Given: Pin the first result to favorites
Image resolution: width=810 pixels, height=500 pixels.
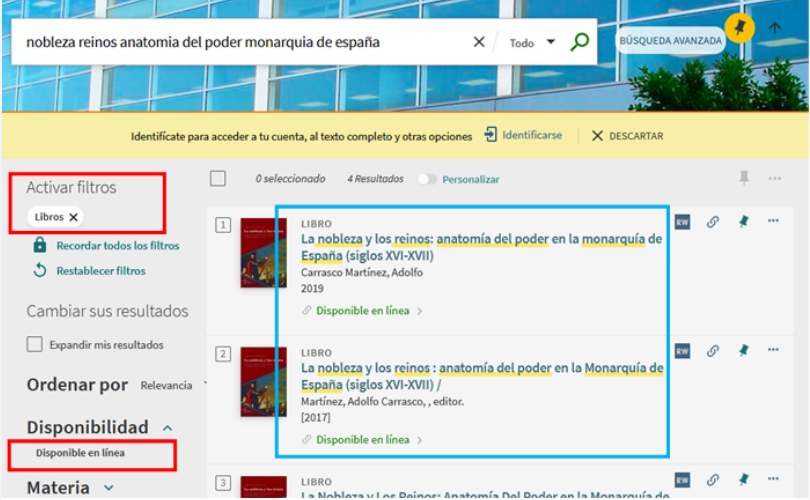Looking at the screenshot, I should pyautogui.click(x=743, y=222).
